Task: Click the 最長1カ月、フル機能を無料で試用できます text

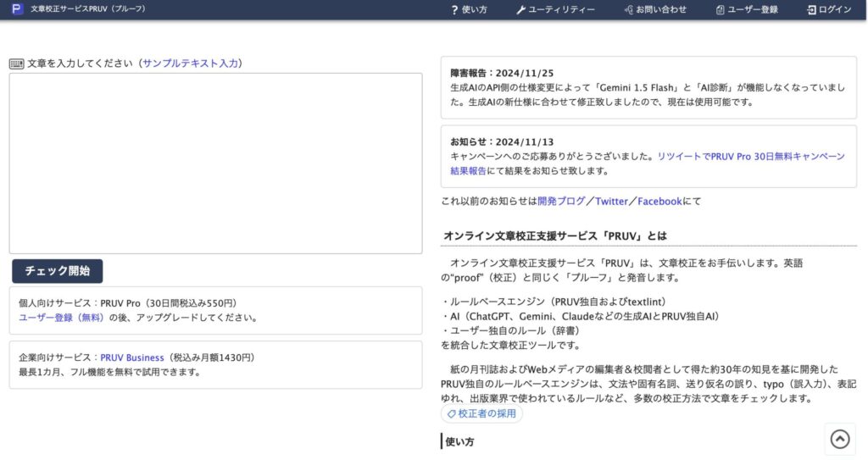Action: pos(109,372)
